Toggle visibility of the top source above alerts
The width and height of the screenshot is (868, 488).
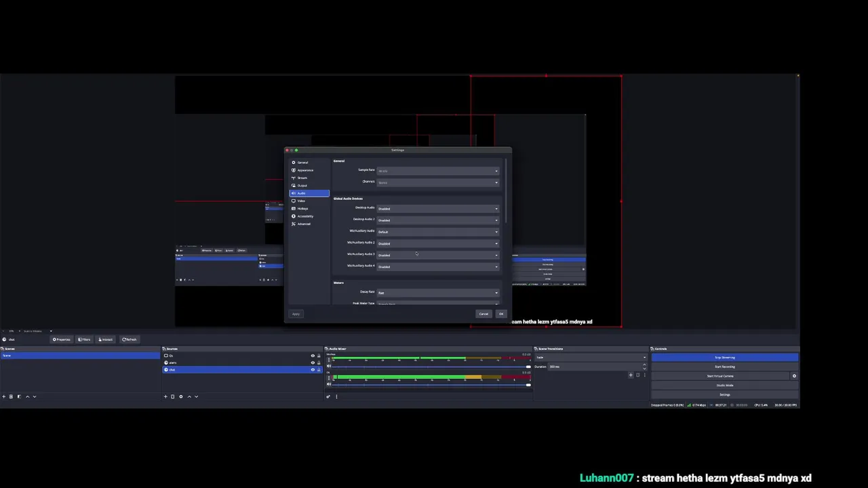coord(313,356)
